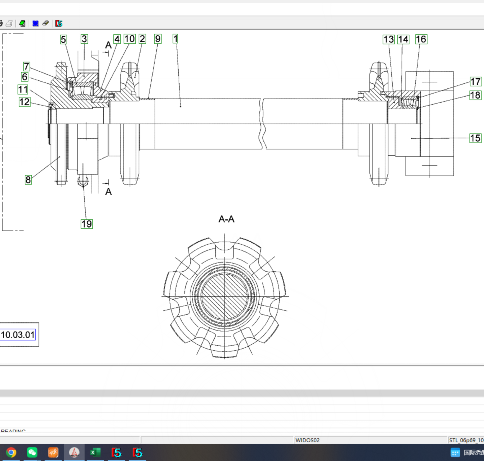The image size is (484, 461).
Task: Click the horizontal scrollbar below the drawing
Action: click(x=242, y=393)
